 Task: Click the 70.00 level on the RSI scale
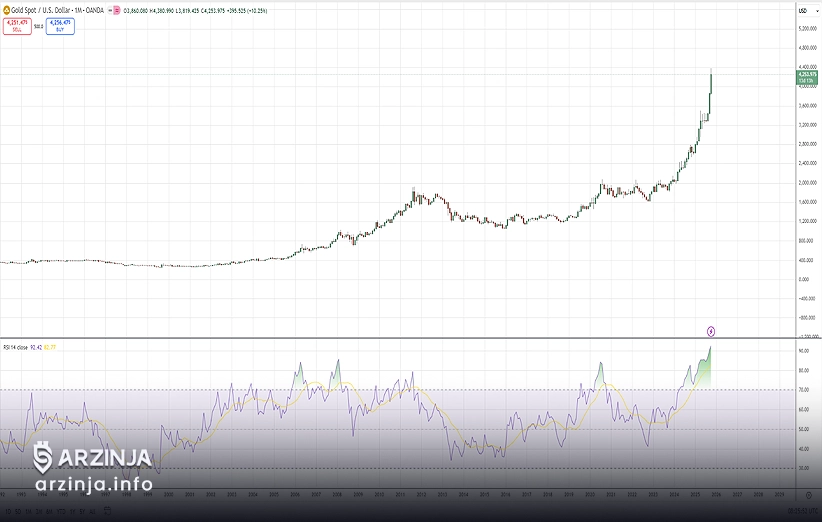click(804, 390)
